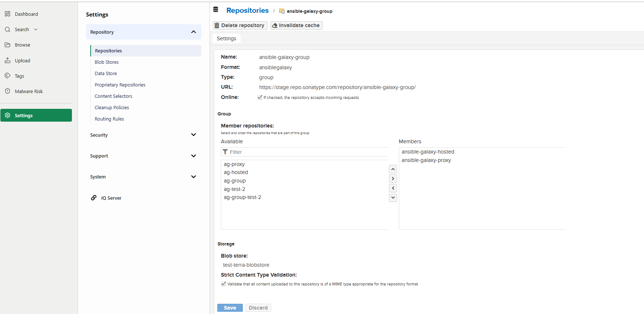The width and height of the screenshot is (644, 314).
Task: Move selected member up with arrow
Action: click(x=393, y=169)
